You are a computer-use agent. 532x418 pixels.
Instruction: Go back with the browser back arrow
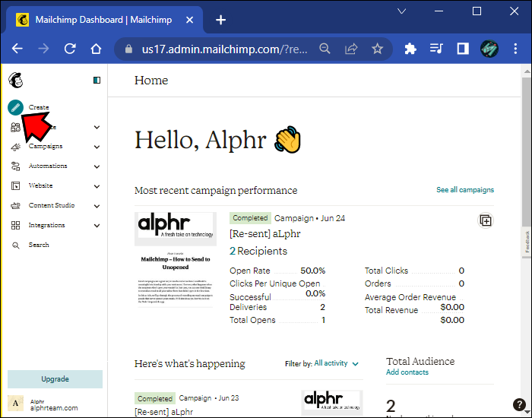point(17,49)
